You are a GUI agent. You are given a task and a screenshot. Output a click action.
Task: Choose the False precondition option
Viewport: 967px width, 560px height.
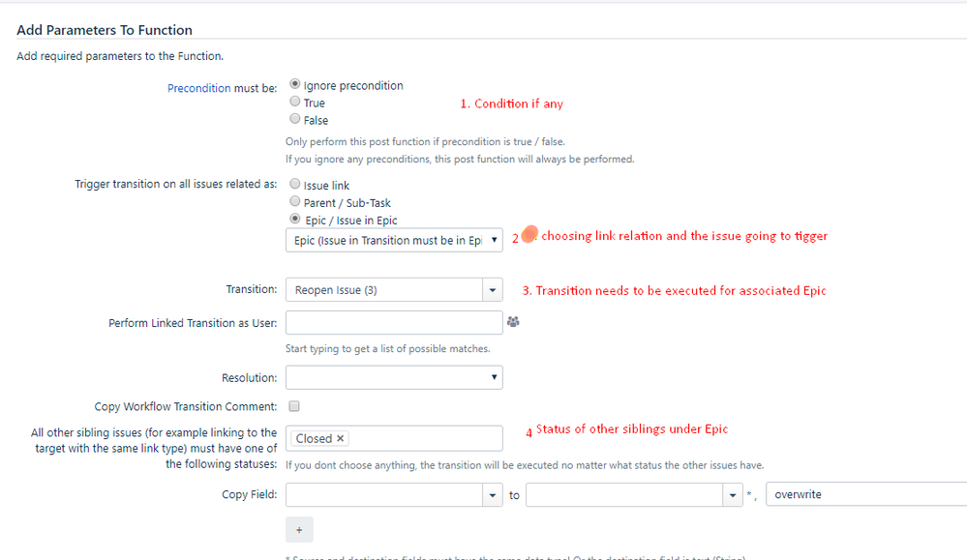(x=295, y=118)
